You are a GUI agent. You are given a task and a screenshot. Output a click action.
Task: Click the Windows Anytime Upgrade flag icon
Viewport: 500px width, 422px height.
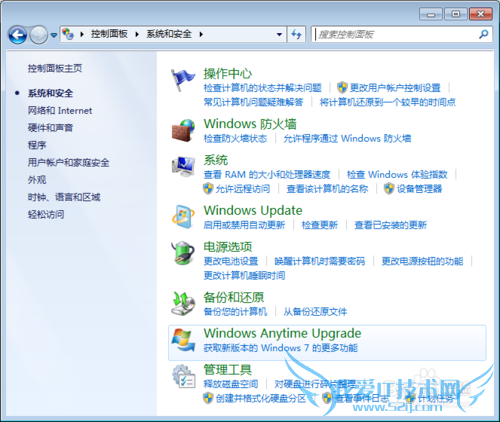[x=183, y=340]
